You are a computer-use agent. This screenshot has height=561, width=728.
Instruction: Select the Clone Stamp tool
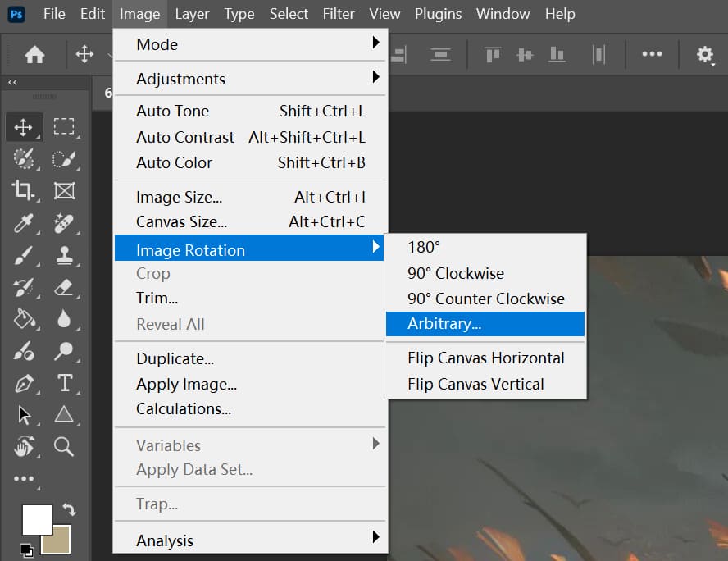coord(65,255)
